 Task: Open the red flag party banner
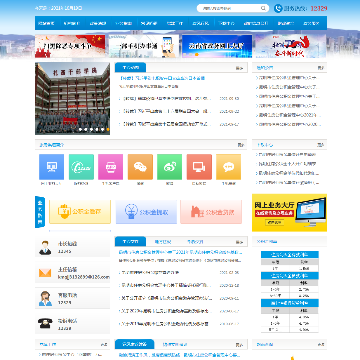coord(70,46)
